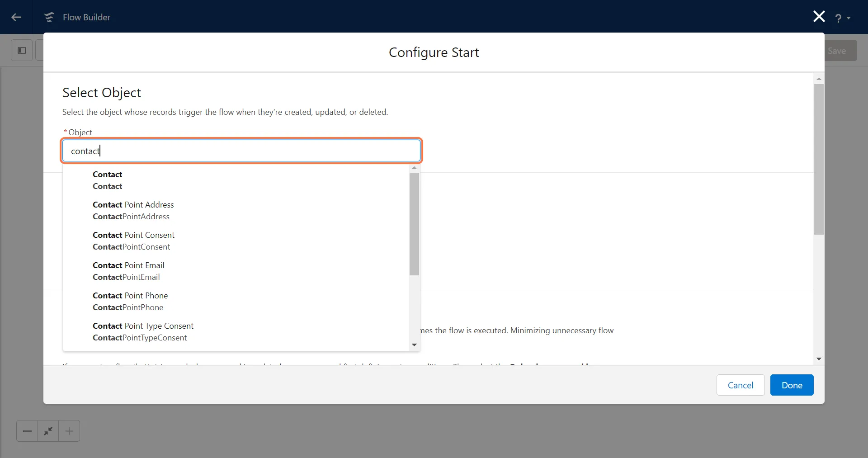
Task: Click the Done button
Action: [792, 385]
